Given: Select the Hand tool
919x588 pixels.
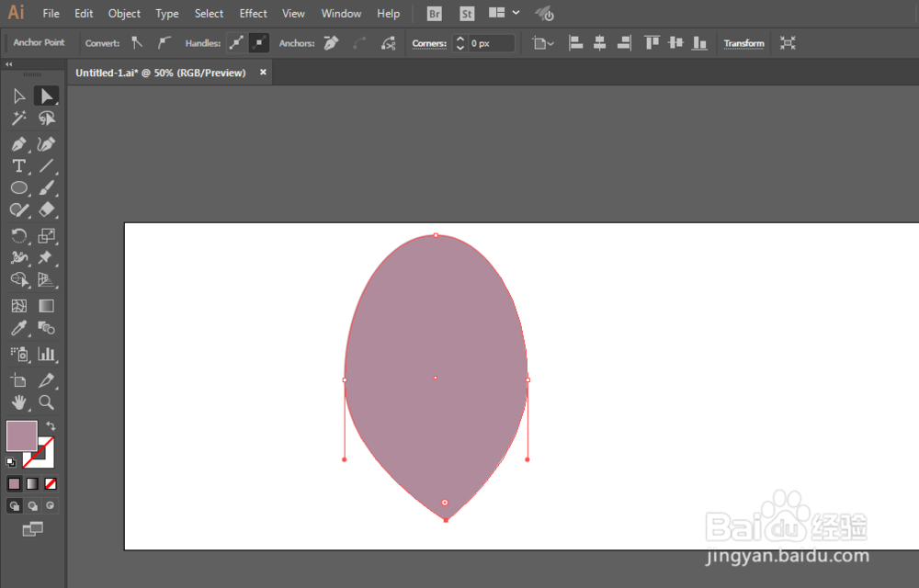Looking at the screenshot, I should coord(18,402).
